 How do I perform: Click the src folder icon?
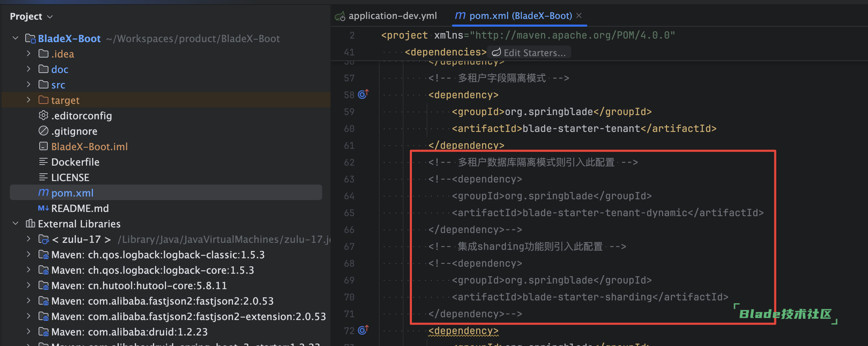click(44, 84)
